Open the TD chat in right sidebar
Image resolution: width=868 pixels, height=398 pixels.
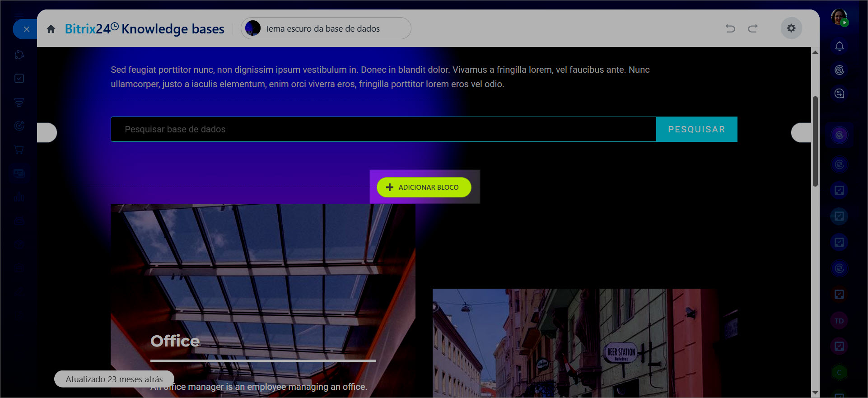pyautogui.click(x=839, y=321)
